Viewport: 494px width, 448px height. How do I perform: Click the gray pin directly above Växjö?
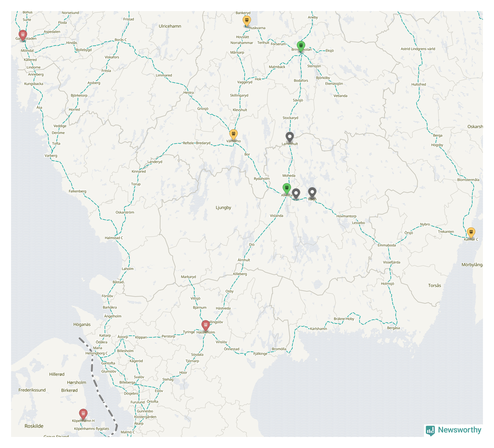pos(312,192)
